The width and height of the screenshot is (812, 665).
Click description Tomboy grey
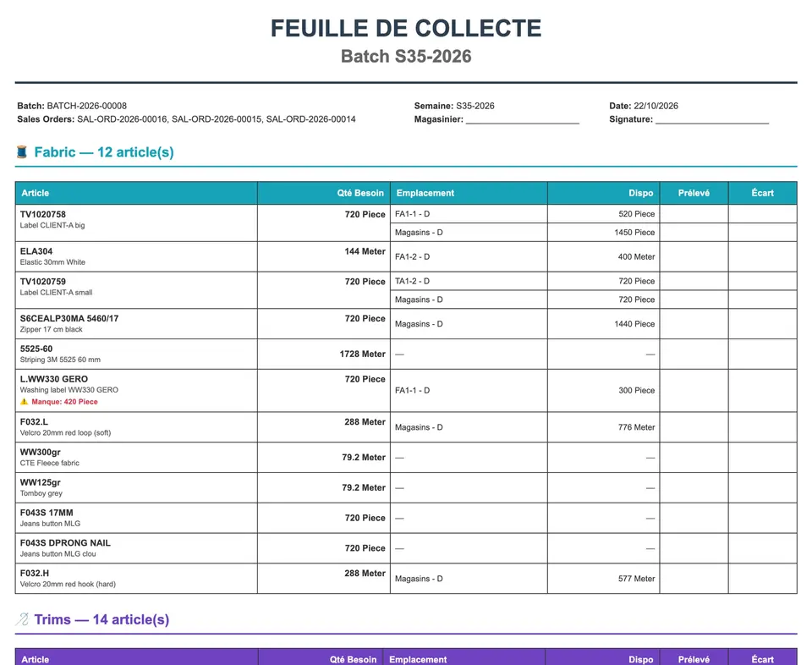pyautogui.click(x=41, y=493)
